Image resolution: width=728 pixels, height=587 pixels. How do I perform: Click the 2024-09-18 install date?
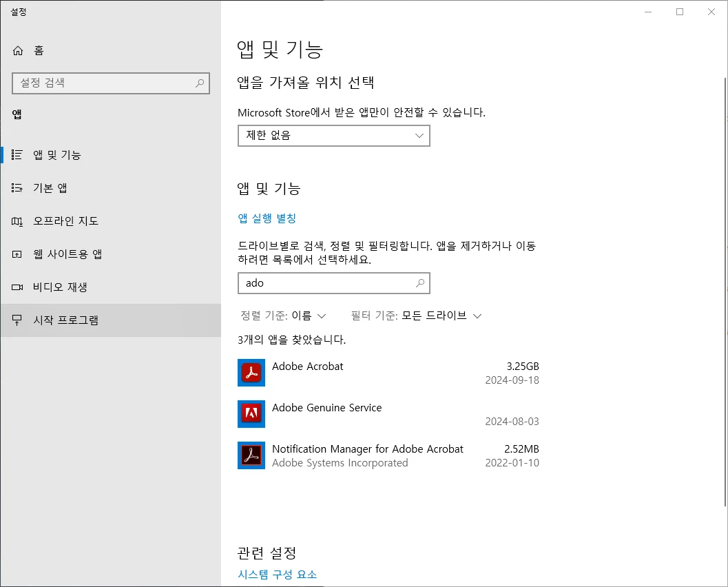pos(512,380)
